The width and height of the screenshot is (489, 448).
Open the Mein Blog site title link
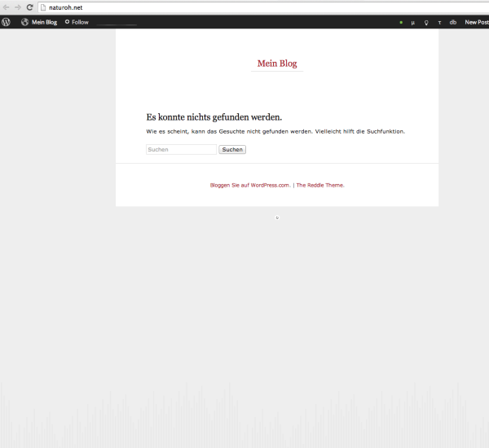(277, 64)
